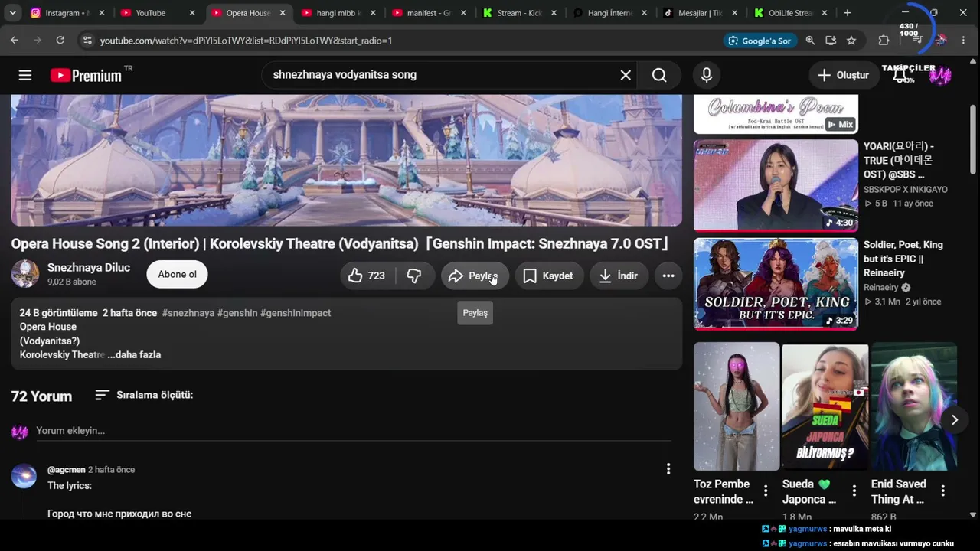This screenshot has width=980, height=551.
Task: Click the youtube.com address bar URL
Action: [246, 41]
